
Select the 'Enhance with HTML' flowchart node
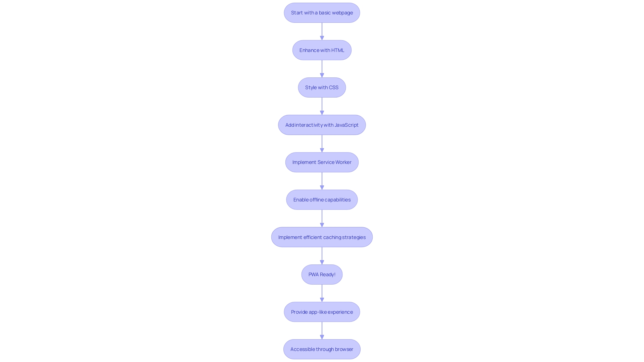coord(322,50)
